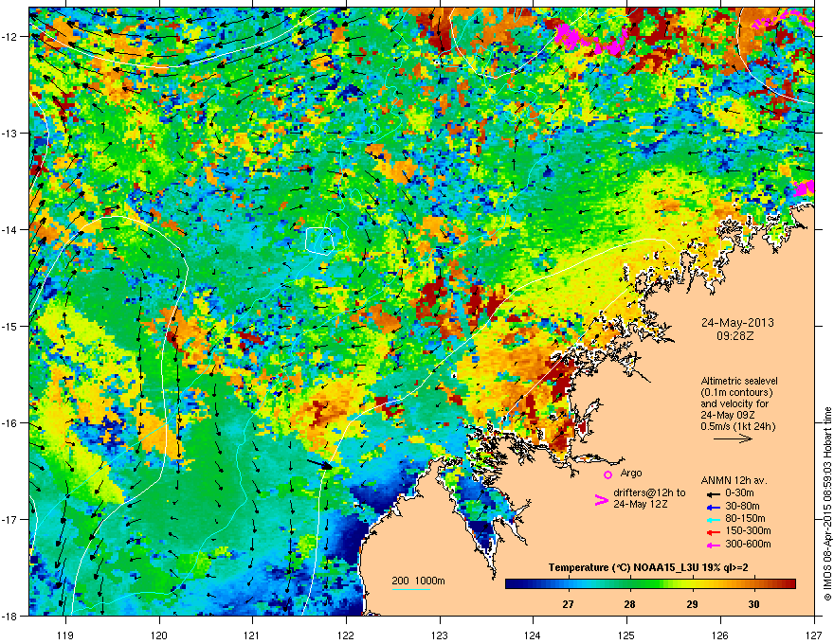Click the '(0.1m contours)' text
Image resolution: width=834 pixels, height=644 pixels.
[x=736, y=393]
